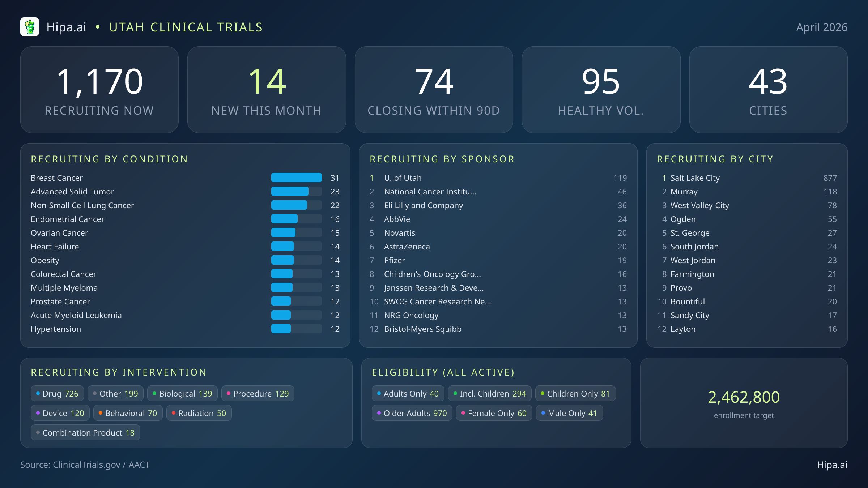The width and height of the screenshot is (868, 488).
Task: Open the 14 New This Month card
Action: (x=267, y=90)
